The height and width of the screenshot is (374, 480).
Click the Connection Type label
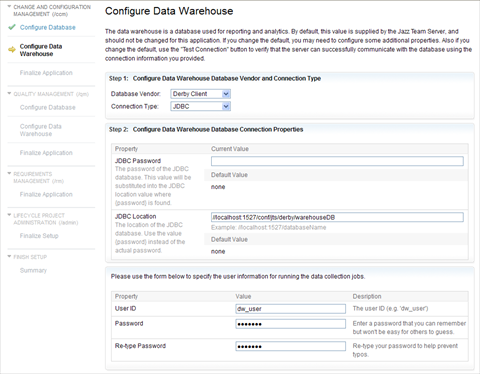(135, 106)
